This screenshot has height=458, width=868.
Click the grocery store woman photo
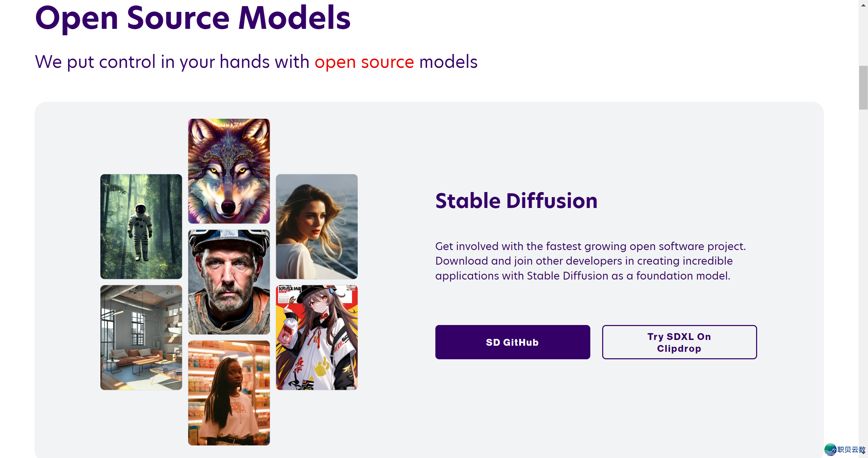pos(229,393)
